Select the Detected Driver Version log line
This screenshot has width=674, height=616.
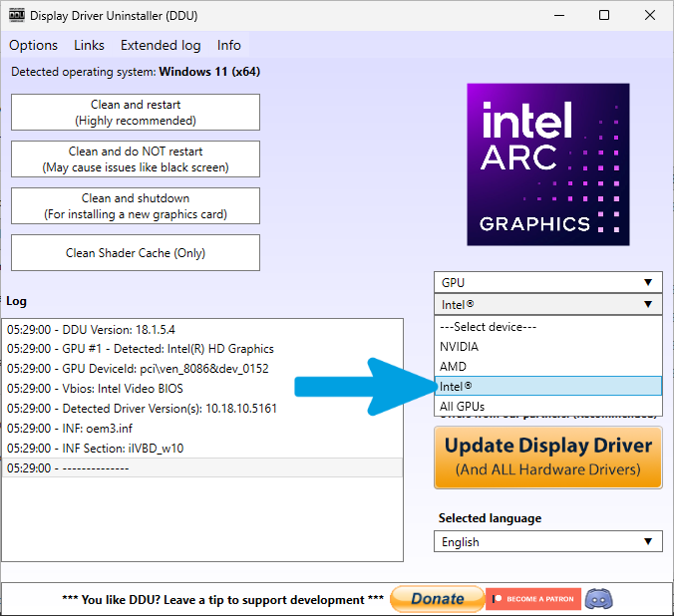pyautogui.click(x=202, y=409)
